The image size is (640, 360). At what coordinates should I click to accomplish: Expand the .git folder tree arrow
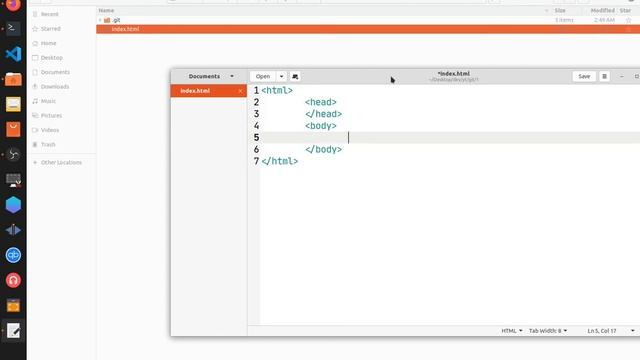(x=100, y=20)
